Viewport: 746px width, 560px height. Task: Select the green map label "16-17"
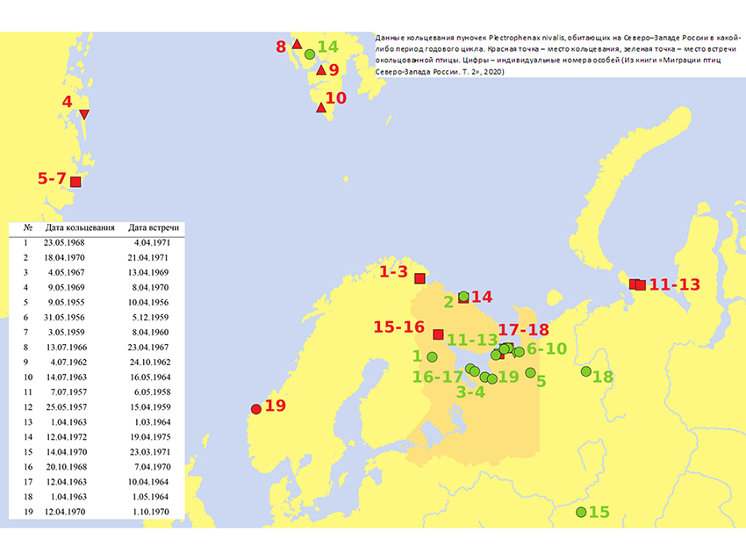coord(438,377)
